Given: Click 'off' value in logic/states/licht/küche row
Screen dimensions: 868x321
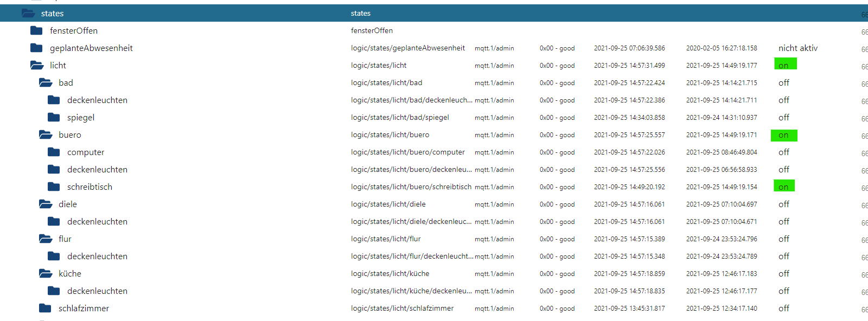Looking at the screenshot, I should (784, 274).
